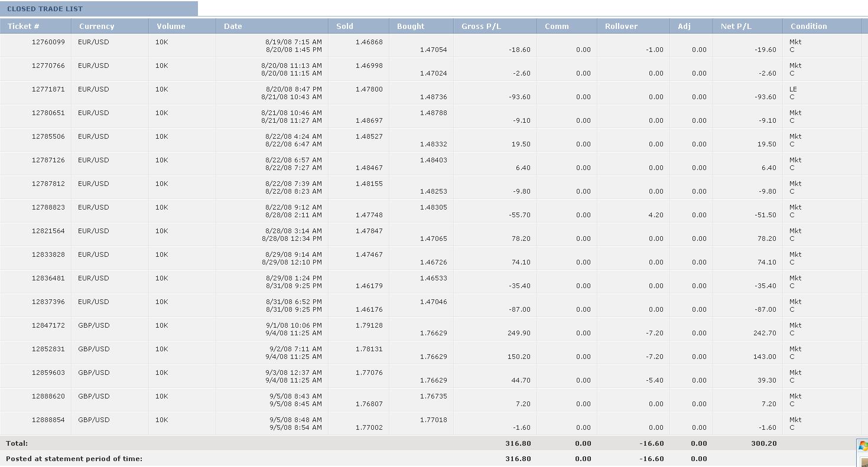Select the -51.50 net P/L value
Screen dimensions: 868x467
766,215
